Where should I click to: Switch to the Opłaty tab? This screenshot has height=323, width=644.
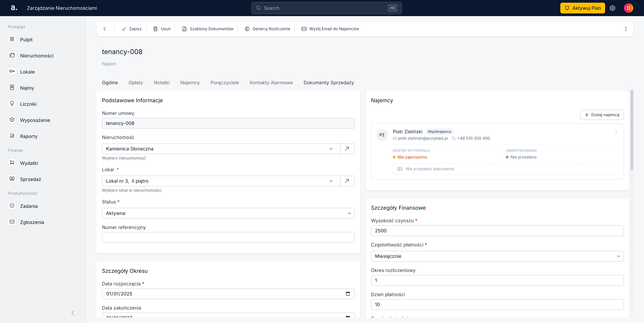pos(136,83)
